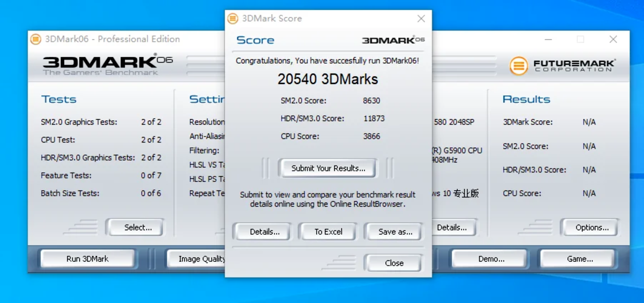Open the Select... tests button

[x=138, y=227]
